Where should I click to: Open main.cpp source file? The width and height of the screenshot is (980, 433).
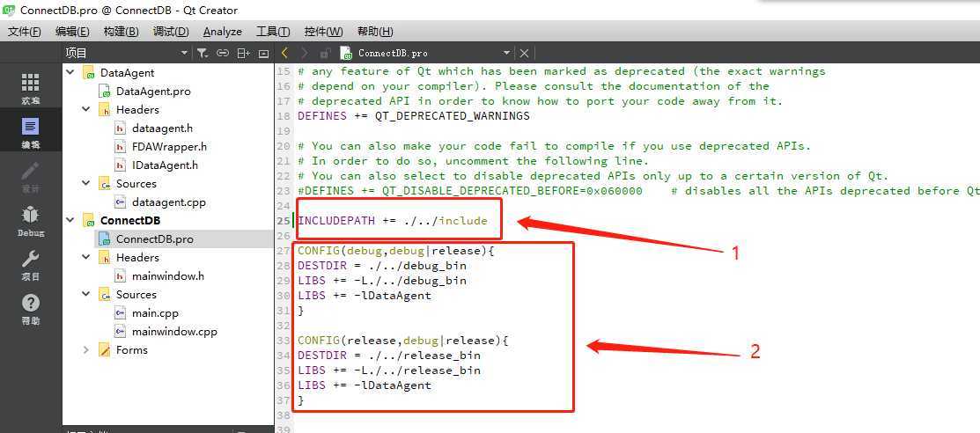point(155,313)
